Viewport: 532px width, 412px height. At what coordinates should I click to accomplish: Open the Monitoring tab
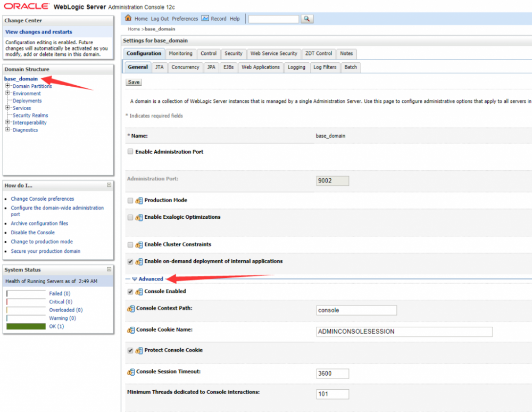pyautogui.click(x=180, y=54)
